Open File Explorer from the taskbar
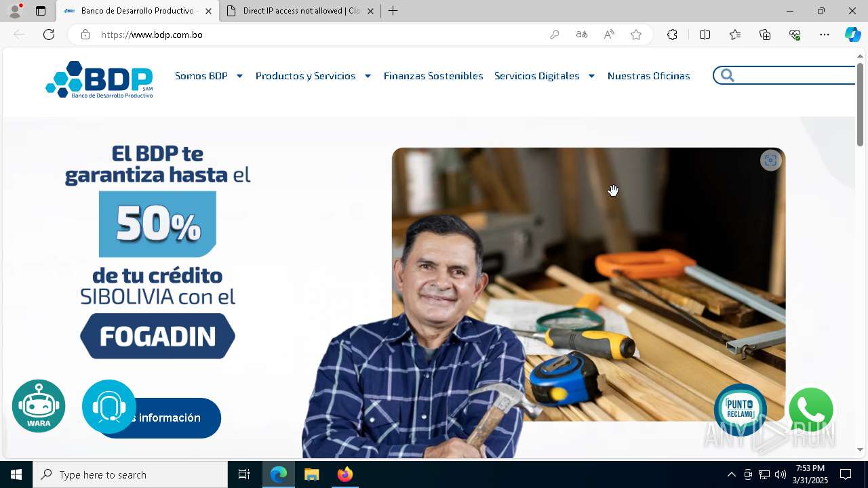 [312, 474]
